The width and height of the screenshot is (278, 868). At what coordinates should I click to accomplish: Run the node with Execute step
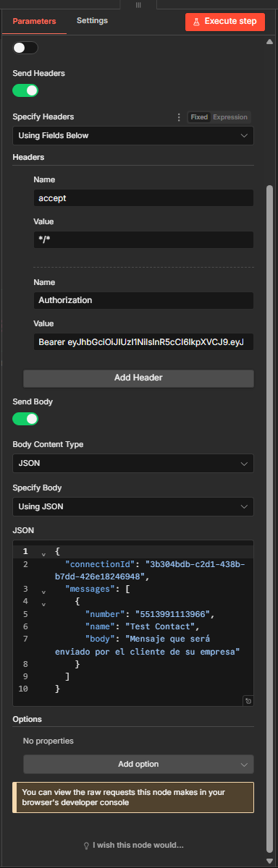pyautogui.click(x=224, y=22)
